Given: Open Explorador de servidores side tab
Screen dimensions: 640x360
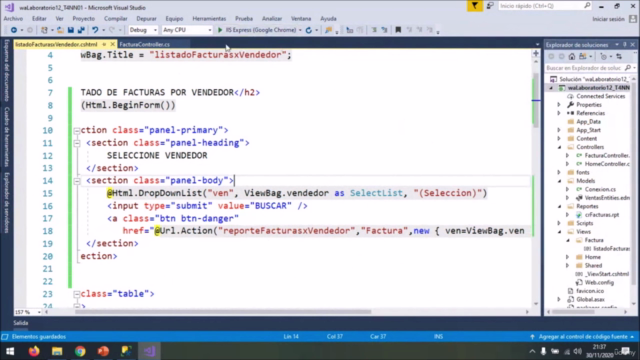Looking at the screenshot, I should 7,203.
